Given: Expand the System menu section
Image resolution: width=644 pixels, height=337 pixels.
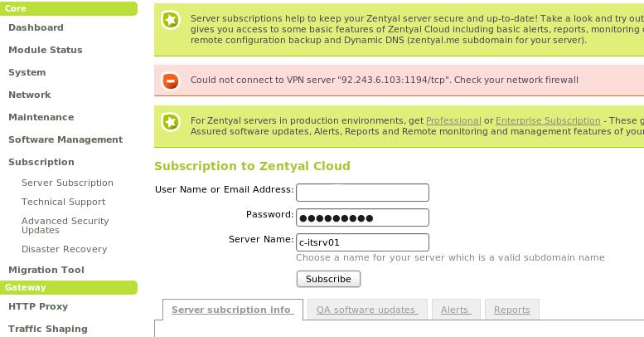Looking at the screenshot, I should (27, 72).
